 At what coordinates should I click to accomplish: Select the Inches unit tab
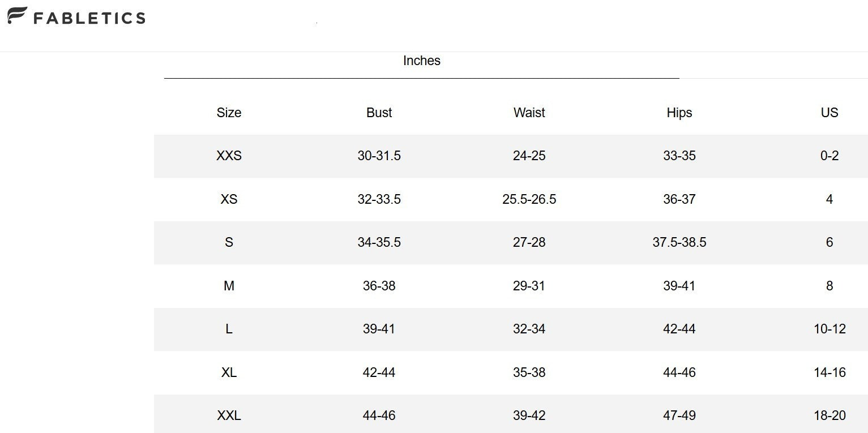422,61
